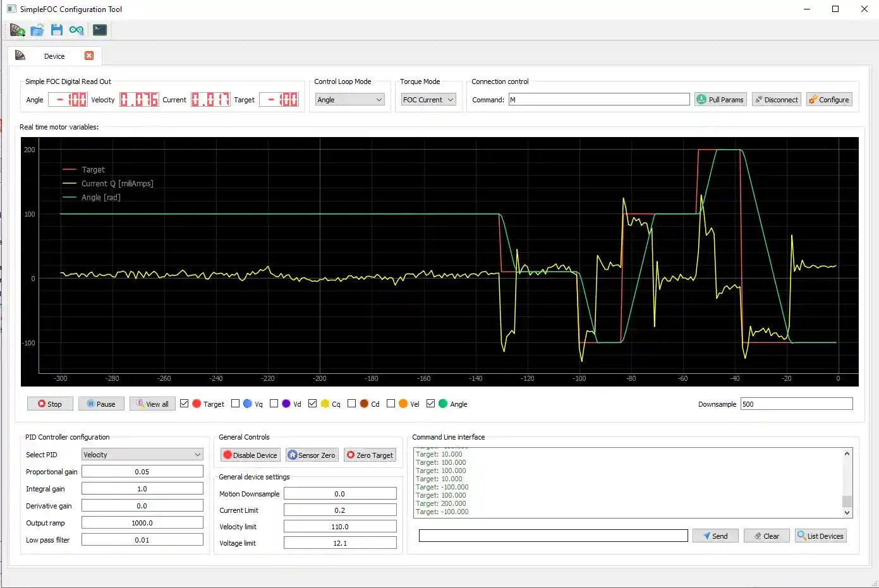
Task: Enable the Vq signal checkbox
Action: [236, 404]
